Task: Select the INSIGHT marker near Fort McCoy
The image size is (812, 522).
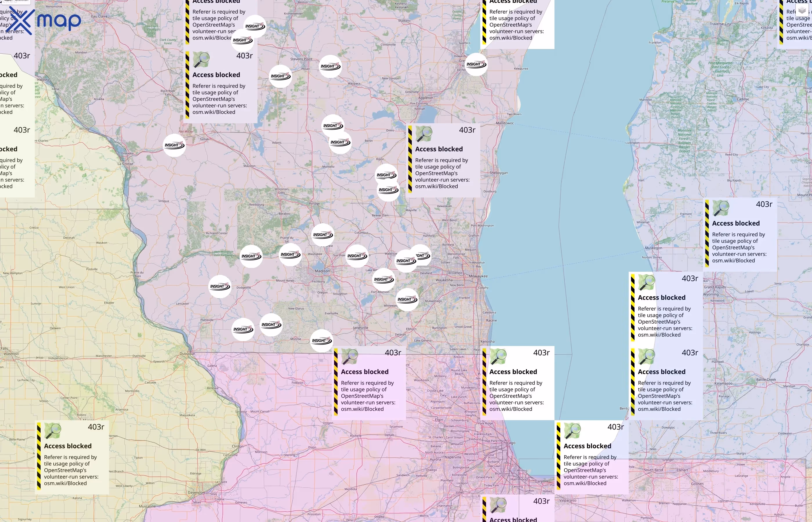Action: click(174, 145)
